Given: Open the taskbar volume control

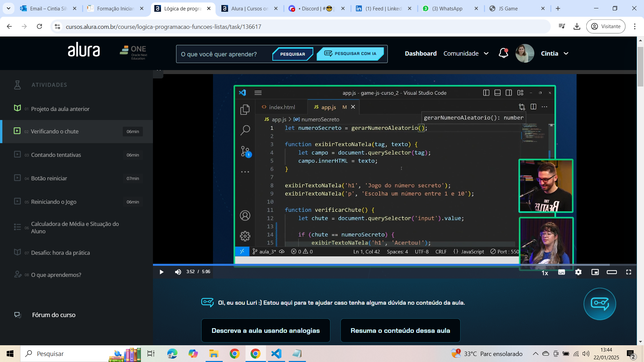Looking at the screenshot, I should coord(586,354).
